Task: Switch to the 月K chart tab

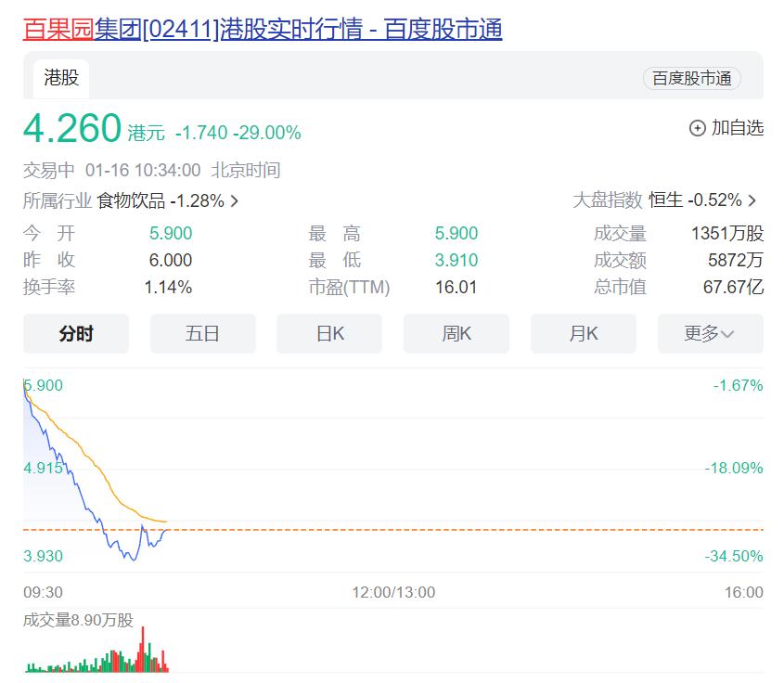Action: tap(584, 333)
